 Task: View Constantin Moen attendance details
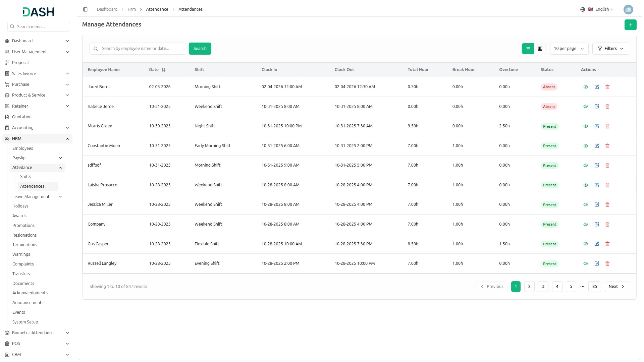point(586,146)
